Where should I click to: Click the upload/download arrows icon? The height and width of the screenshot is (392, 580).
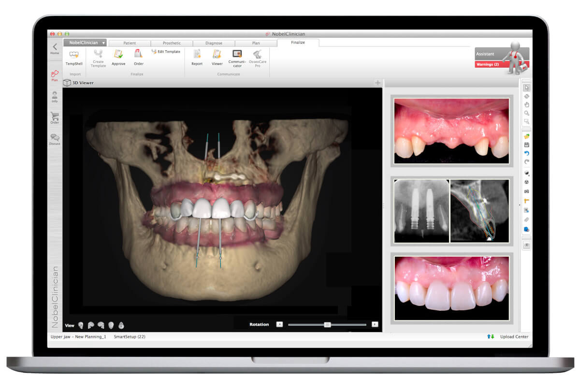[491, 336]
